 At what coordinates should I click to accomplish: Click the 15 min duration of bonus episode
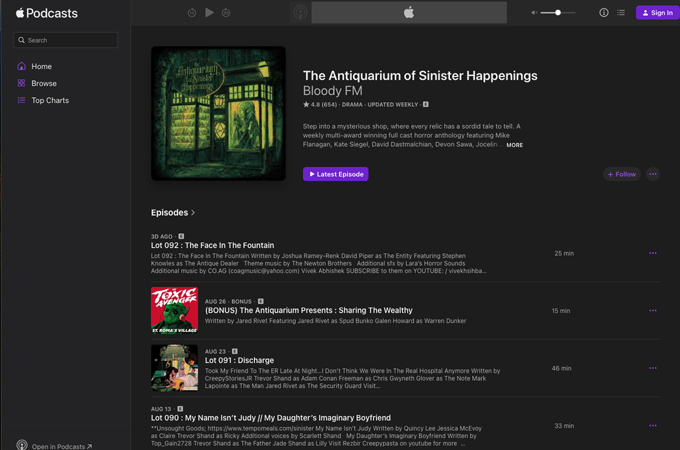pos(561,311)
